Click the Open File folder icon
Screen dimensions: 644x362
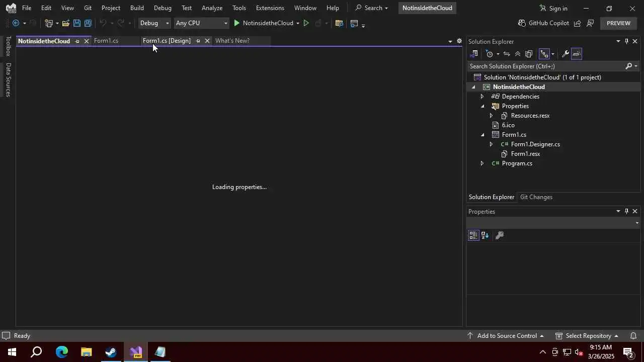pyautogui.click(x=66, y=23)
